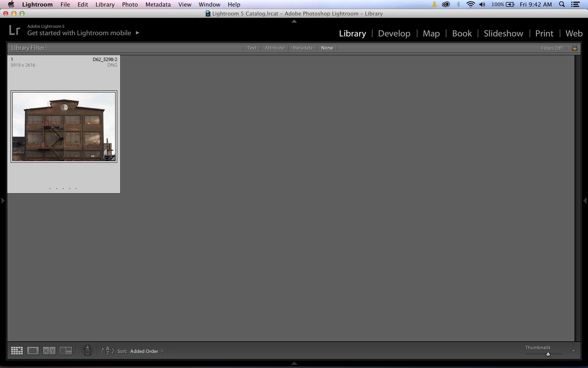Enable the Attribute filter

coord(274,48)
